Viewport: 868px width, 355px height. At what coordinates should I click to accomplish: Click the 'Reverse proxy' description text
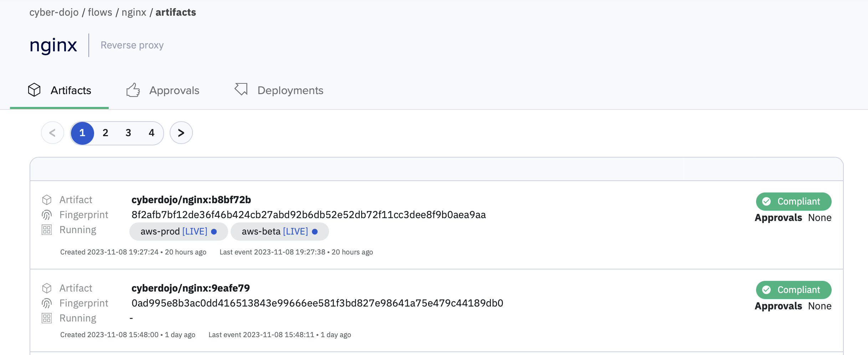point(132,45)
